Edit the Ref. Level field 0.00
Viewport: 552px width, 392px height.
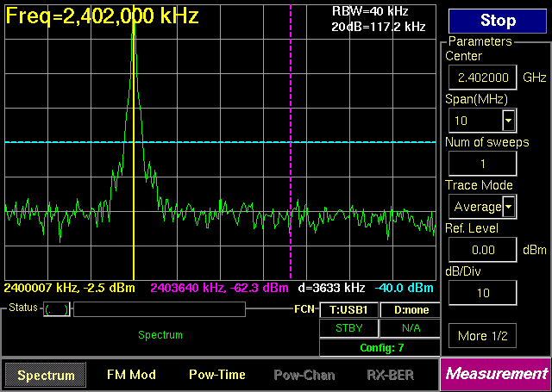coord(483,250)
